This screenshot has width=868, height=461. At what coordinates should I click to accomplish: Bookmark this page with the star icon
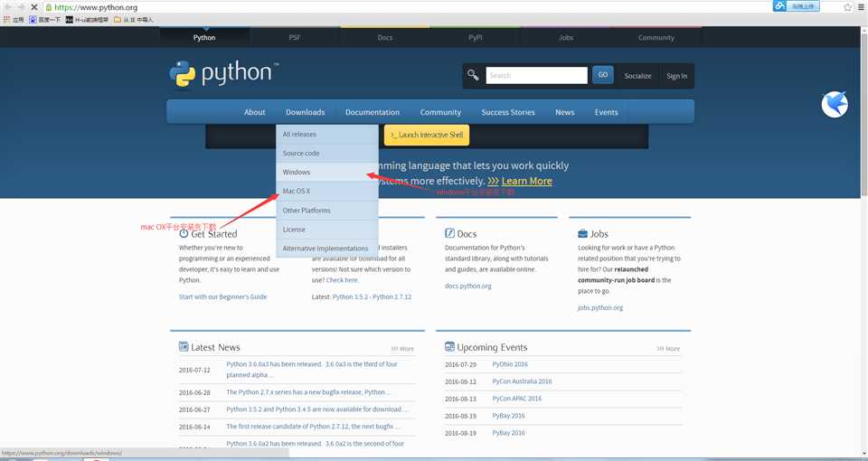[847, 7]
